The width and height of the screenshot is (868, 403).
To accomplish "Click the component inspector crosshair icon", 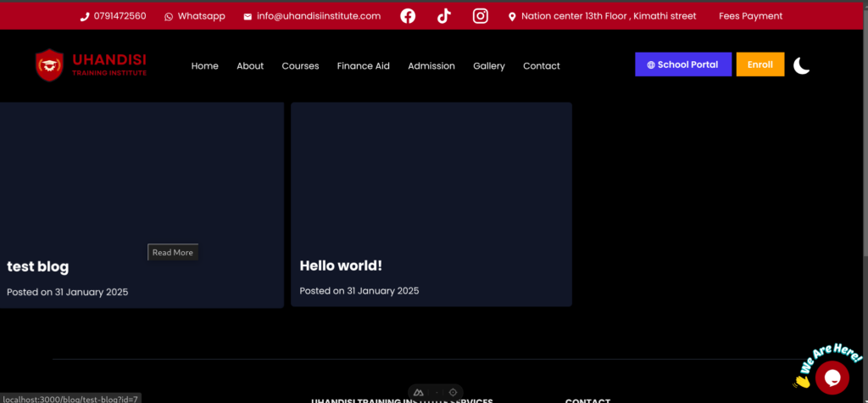I will (453, 392).
